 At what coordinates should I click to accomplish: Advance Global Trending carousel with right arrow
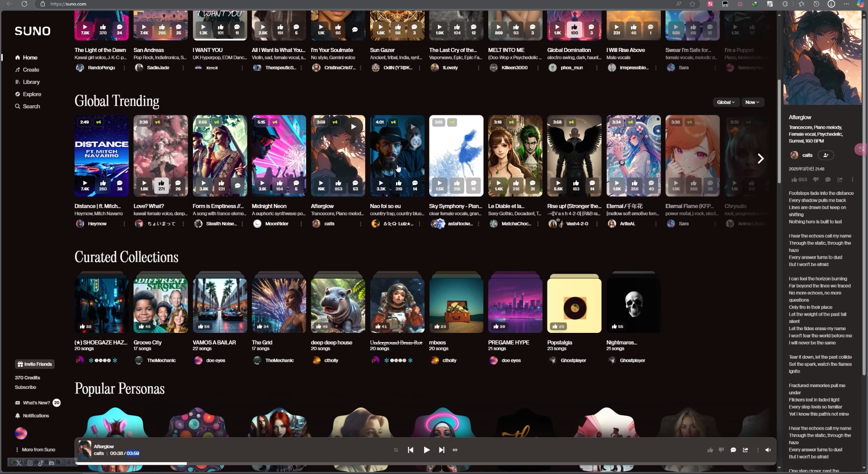(x=760, y=158)
